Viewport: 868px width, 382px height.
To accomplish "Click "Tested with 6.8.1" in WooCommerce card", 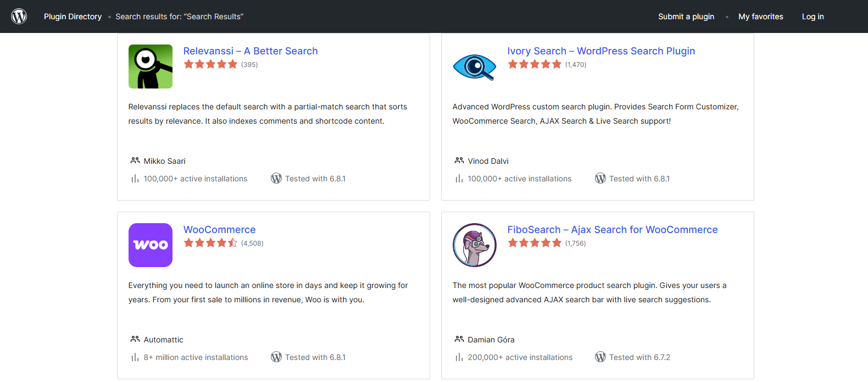I will coord(315,357).
